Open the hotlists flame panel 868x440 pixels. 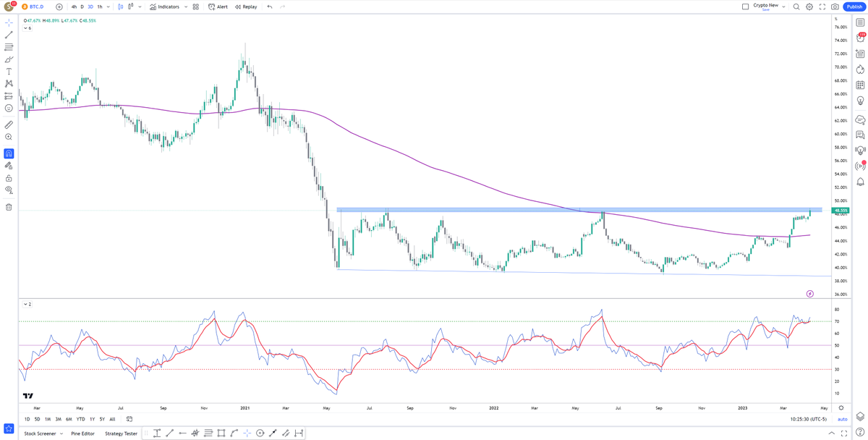click(860, 69)
